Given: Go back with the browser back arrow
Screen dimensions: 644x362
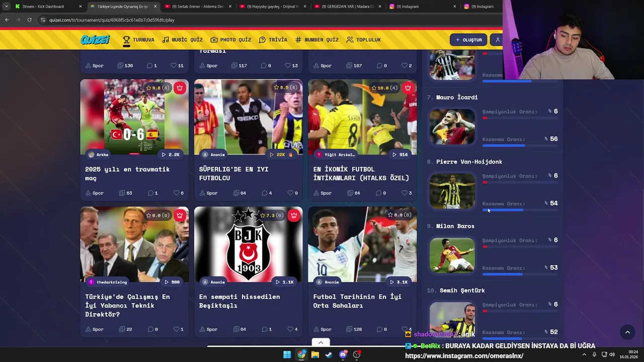Looking at the screenshot, I should (x=7, y=20).
